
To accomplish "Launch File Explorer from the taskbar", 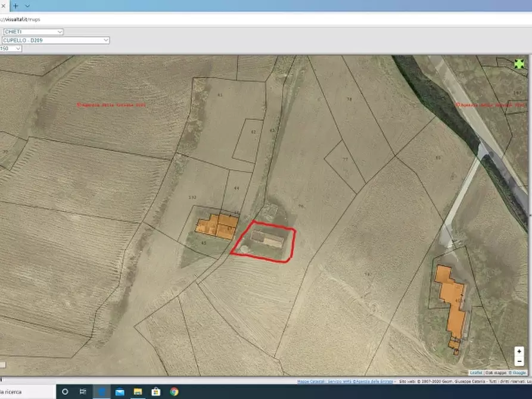I will tap(138, 391).
